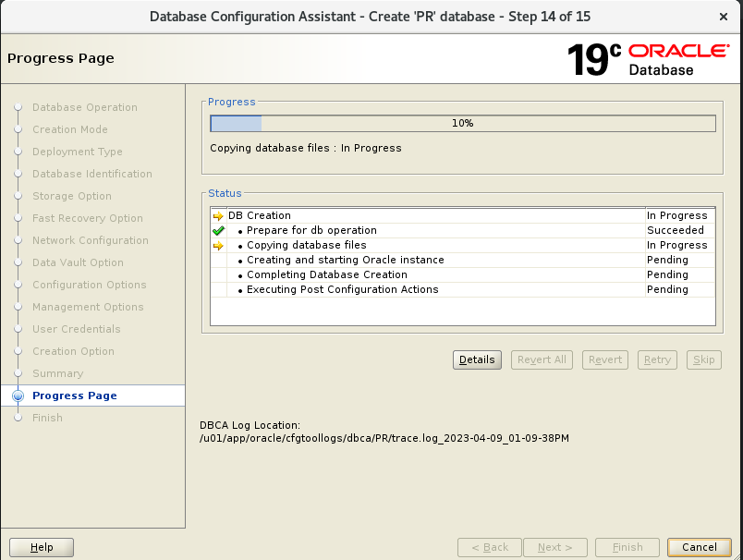Click the active Progress Page step bullet

18,396
